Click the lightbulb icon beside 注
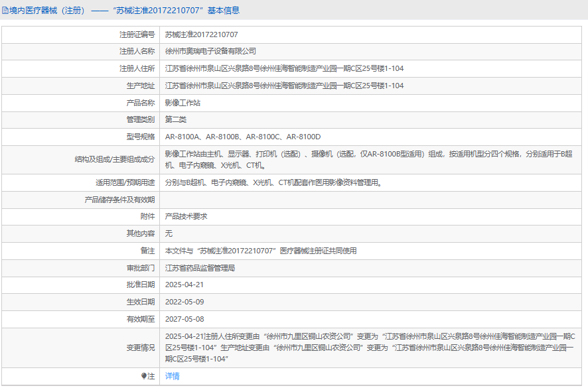 [x=144, y=376]
